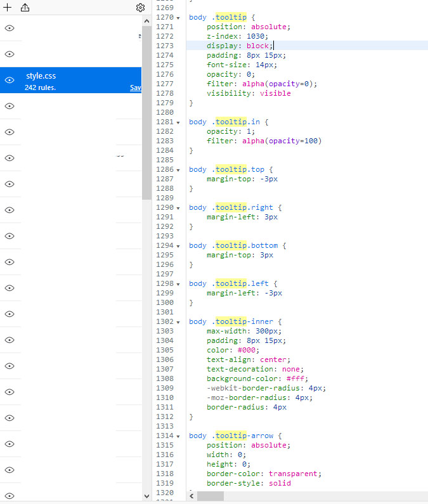This screenshot has height=504, width=428.
Task: Click the Save link for style.css
Action: pyautogui.click(x=135, y=88)
